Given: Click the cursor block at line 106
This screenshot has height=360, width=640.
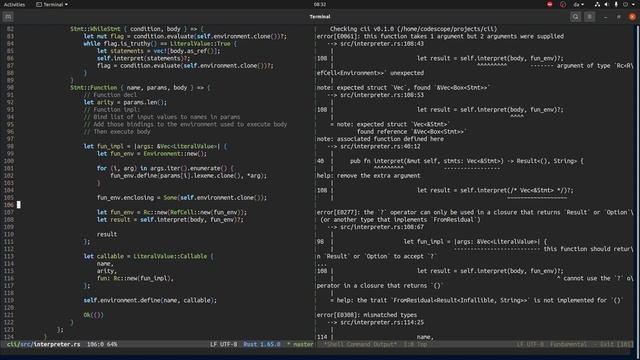Looking at the screenshot, I should click(18, 205).
